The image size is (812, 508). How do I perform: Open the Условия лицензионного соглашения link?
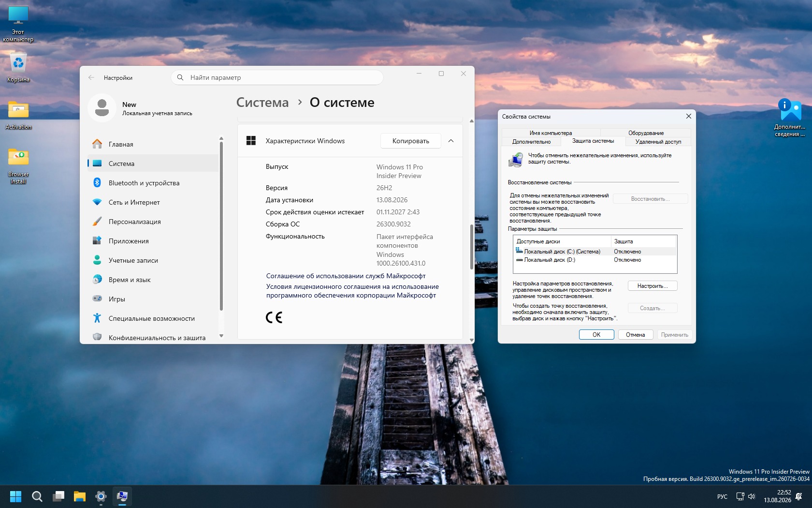click(x=352, y=291)
